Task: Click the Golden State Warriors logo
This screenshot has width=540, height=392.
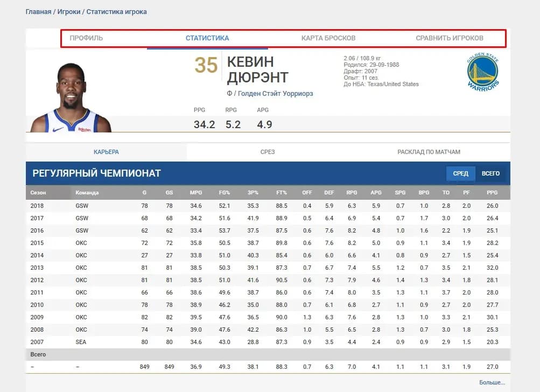Action: click(483, 72)
